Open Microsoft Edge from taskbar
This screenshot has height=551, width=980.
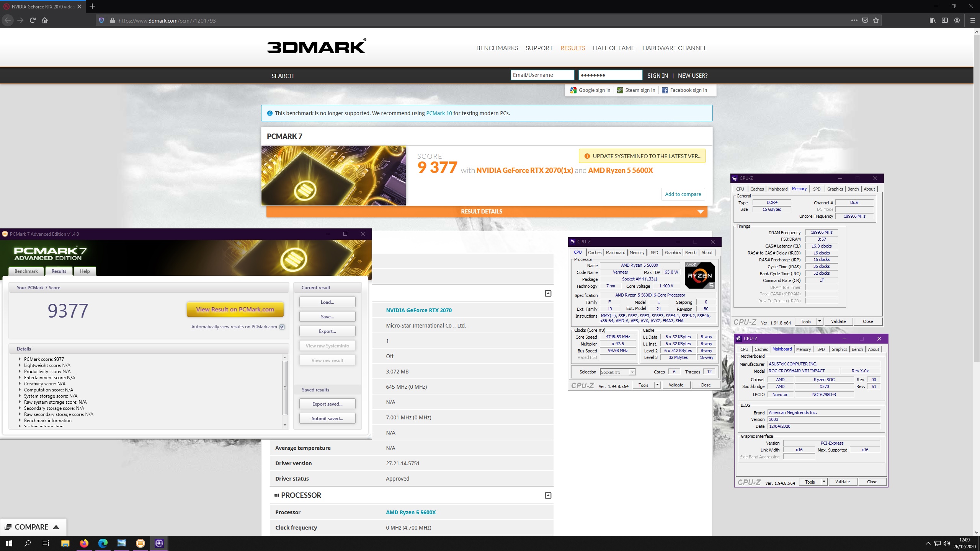pos(103,543)
